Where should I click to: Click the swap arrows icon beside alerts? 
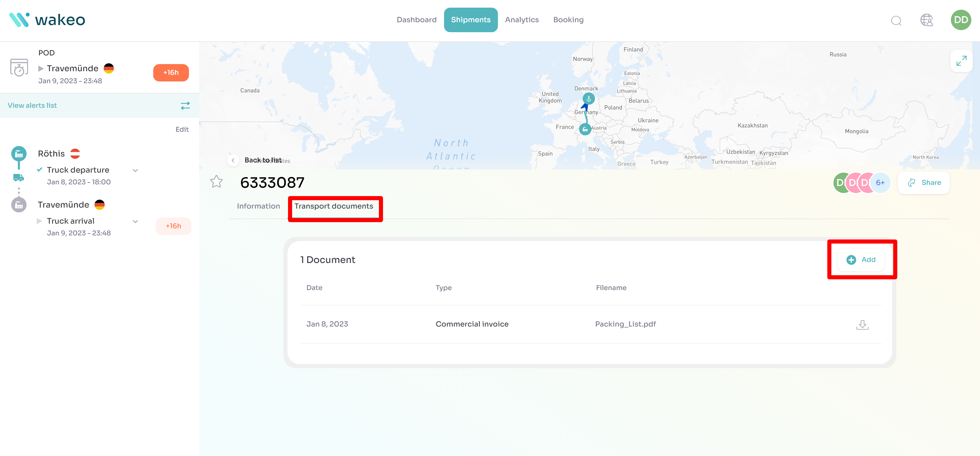pyautogui.click(x=185, y=106)
